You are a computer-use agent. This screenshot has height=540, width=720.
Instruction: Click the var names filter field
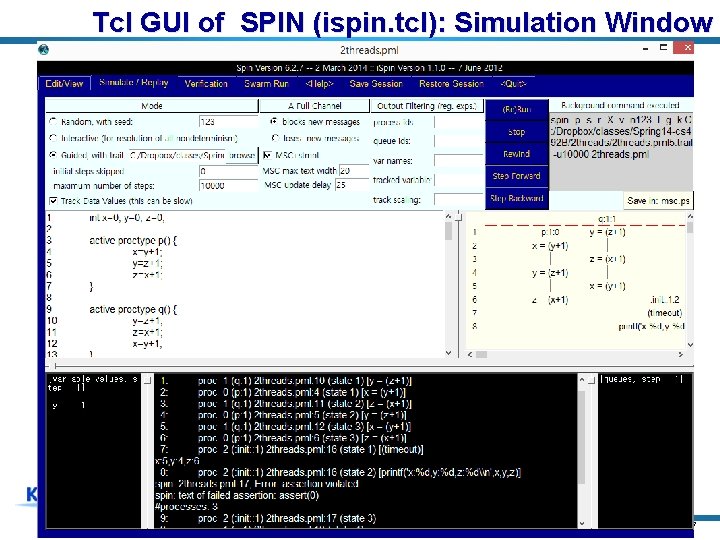click(458, 161)
